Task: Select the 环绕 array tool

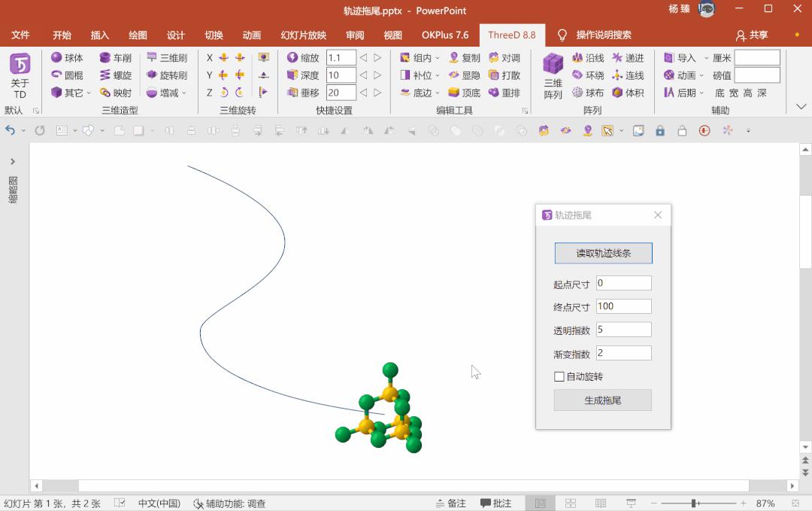Action: pos(587,75)
